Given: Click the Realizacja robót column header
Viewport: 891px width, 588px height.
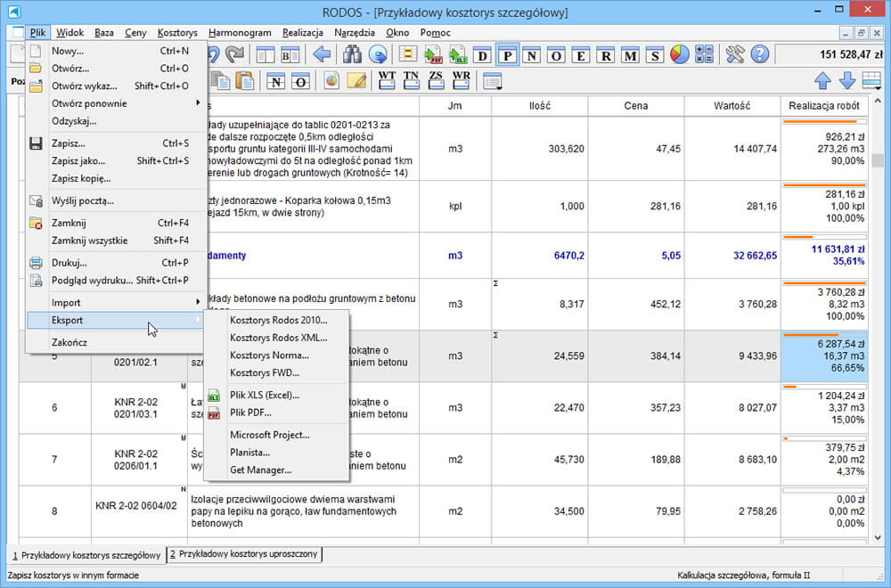Looking at the screenshot, I should [x=824, y=106].
